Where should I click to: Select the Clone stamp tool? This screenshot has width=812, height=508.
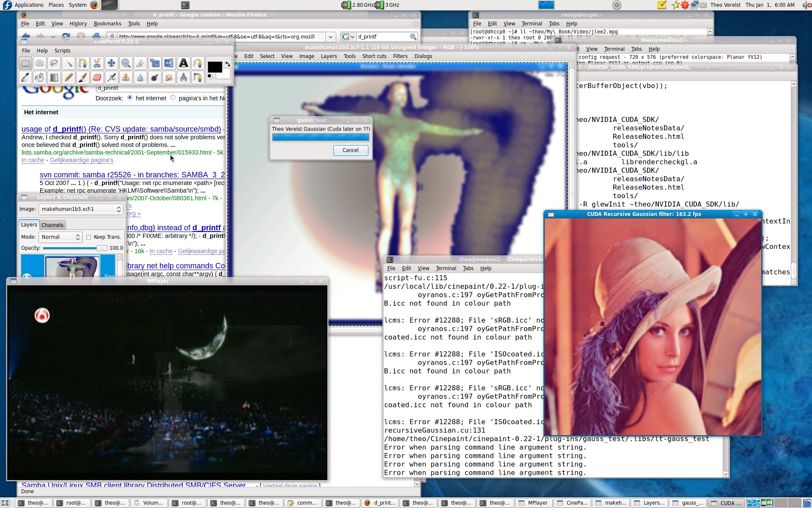coord(126,77)
